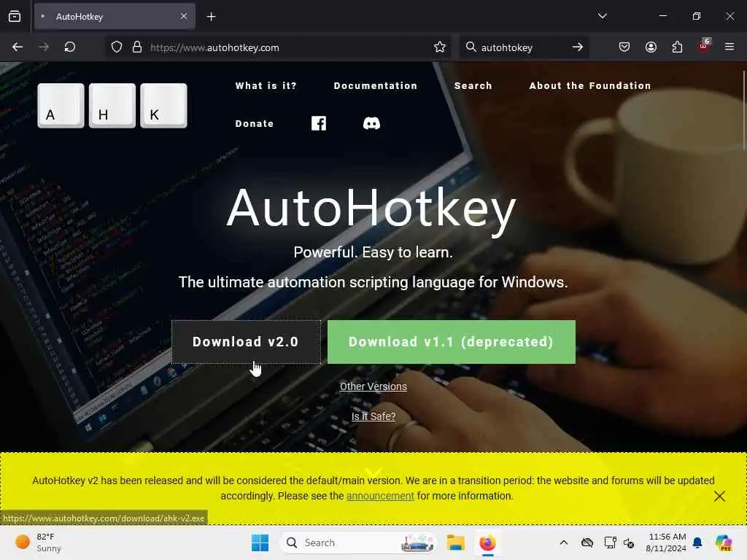Open the Other Versions link
This screenshot has height=560, width=747.
[x=373, y=386]
